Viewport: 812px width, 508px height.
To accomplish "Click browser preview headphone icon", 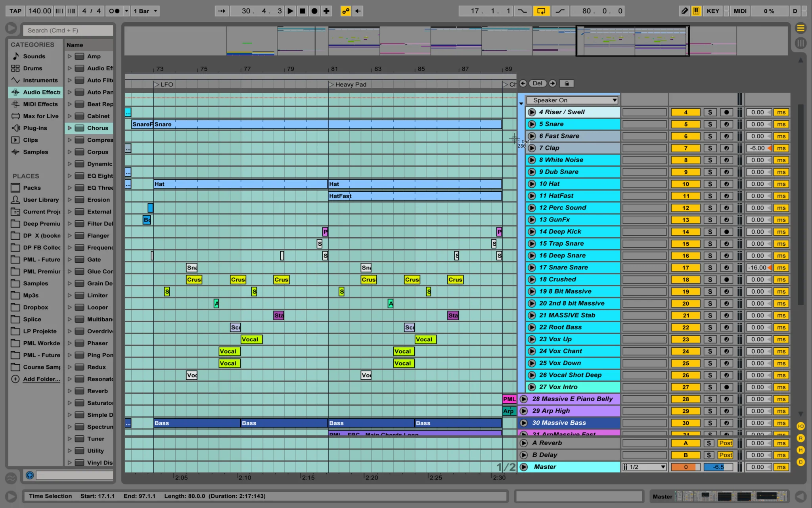I will (29, 475).
